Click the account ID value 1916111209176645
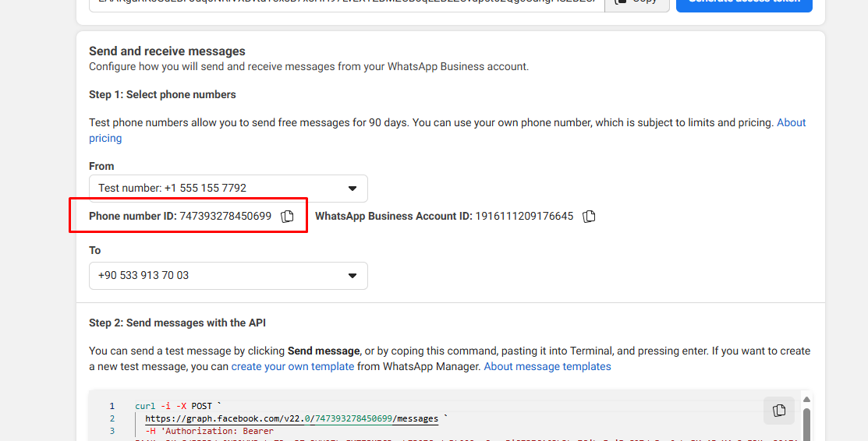This screenshot has width=868, height=441. click(x=524, y=217)
